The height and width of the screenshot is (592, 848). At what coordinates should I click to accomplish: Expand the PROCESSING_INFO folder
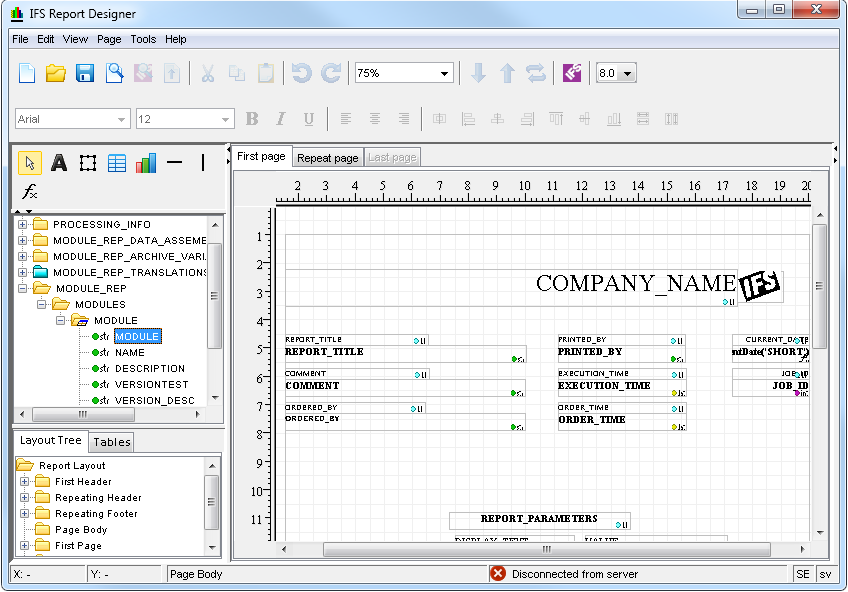[22, 224]
